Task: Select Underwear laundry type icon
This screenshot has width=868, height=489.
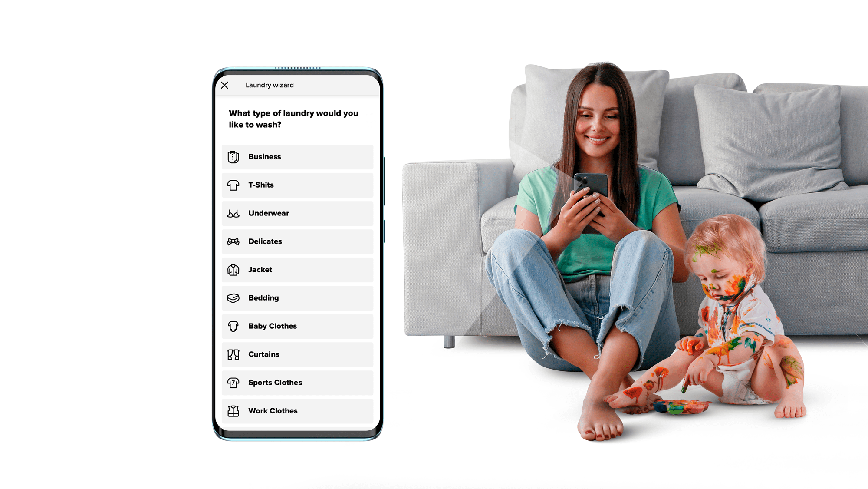Action: (233, 213)
